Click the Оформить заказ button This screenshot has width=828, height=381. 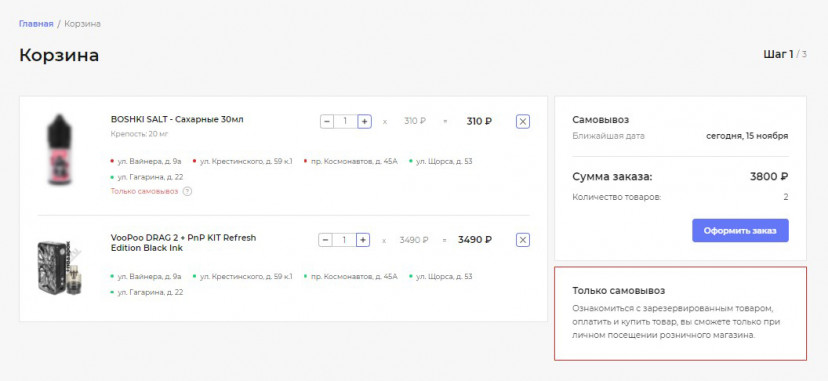[x=740, y=231]
